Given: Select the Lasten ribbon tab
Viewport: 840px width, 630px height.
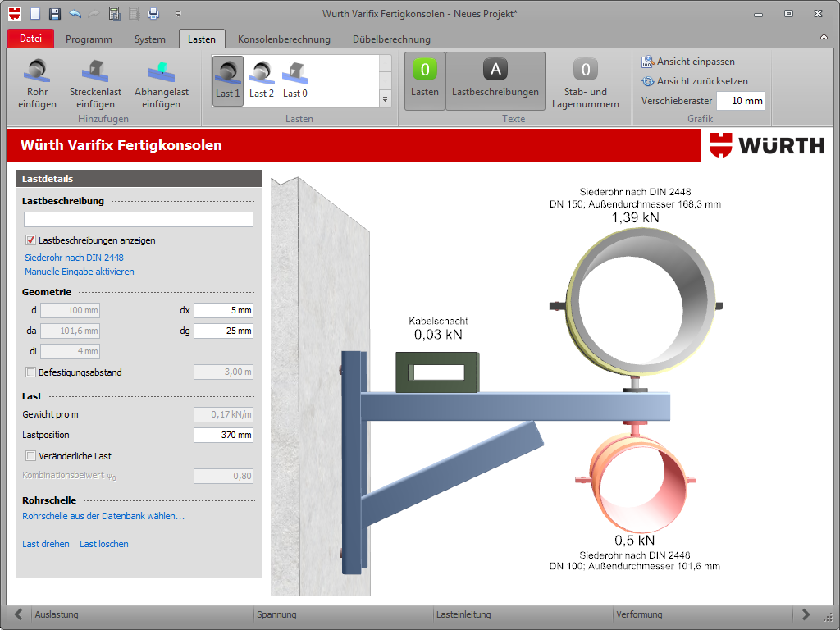Looking at the screenshot, I should pyautogui.click(x=202, y=39).
